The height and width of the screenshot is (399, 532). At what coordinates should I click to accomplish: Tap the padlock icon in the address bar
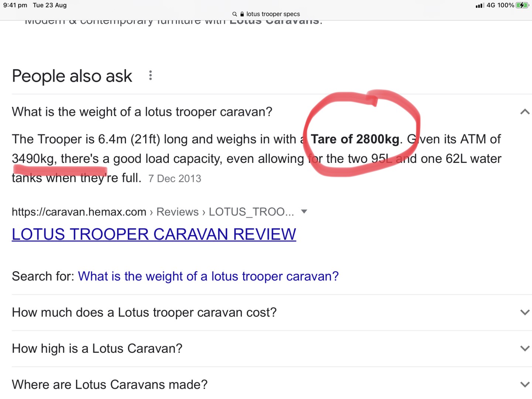tap(242, 14)
